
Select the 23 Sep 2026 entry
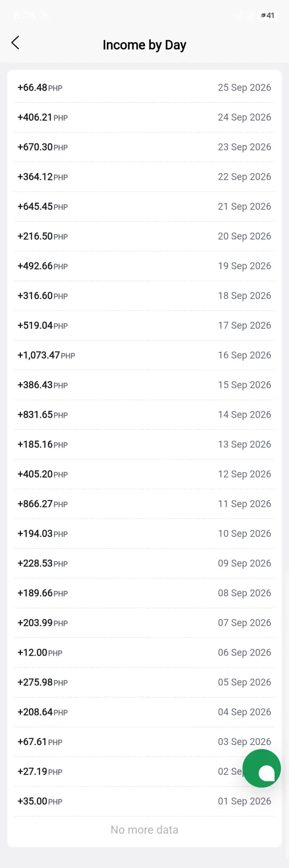144,147
